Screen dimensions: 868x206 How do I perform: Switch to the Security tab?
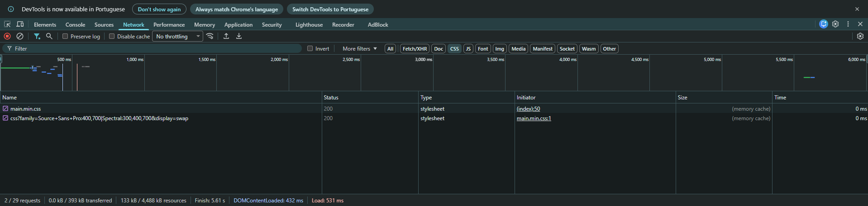pyautogui.click(x=272, y=24)
